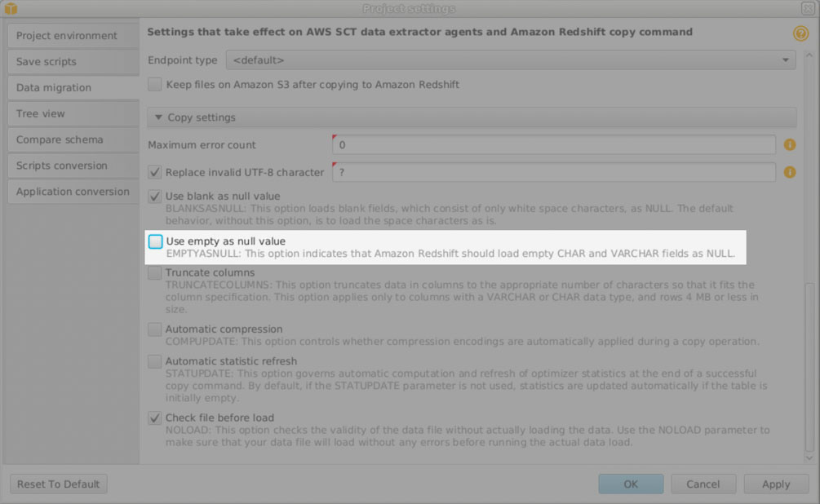Tick the Truncate columns checkbox
Image resolution: width=820 pixels, height=504 pixels.
(x=155, y=272)
